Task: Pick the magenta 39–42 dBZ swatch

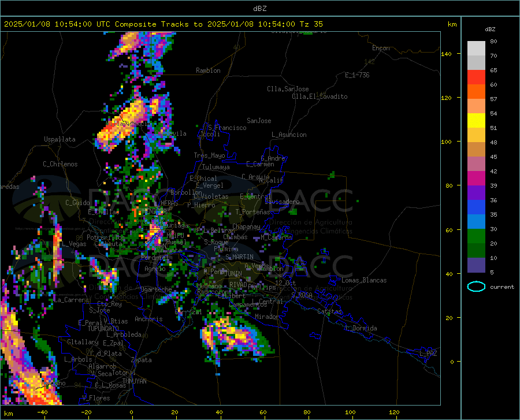Action: click(476, 179)
